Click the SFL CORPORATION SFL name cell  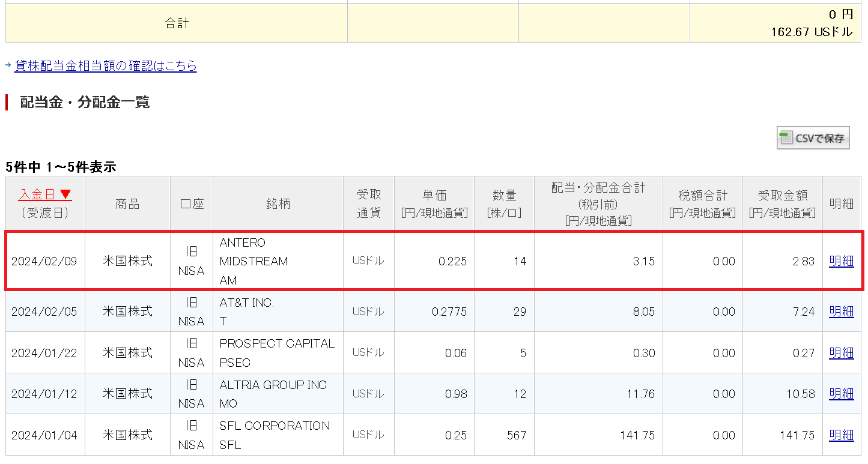(x=278, y=435)
